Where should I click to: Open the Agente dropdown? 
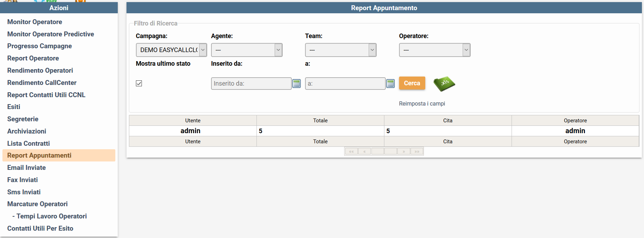point(247,50)
